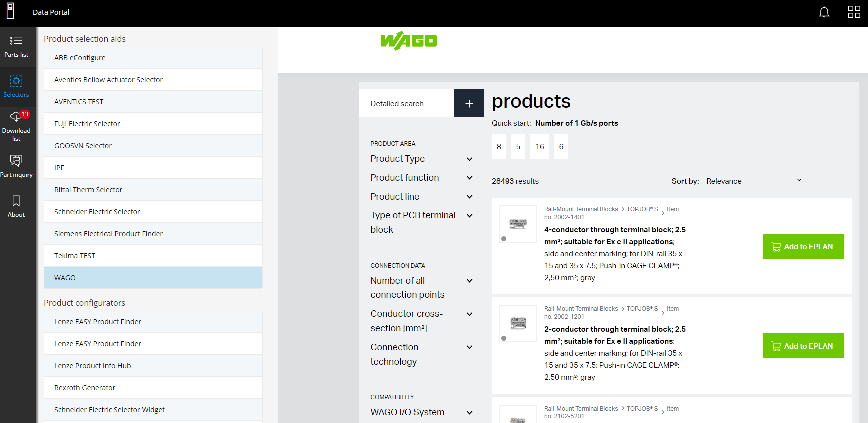
Task: Open Lenze Product Info Hub
Action: point(153,366)
